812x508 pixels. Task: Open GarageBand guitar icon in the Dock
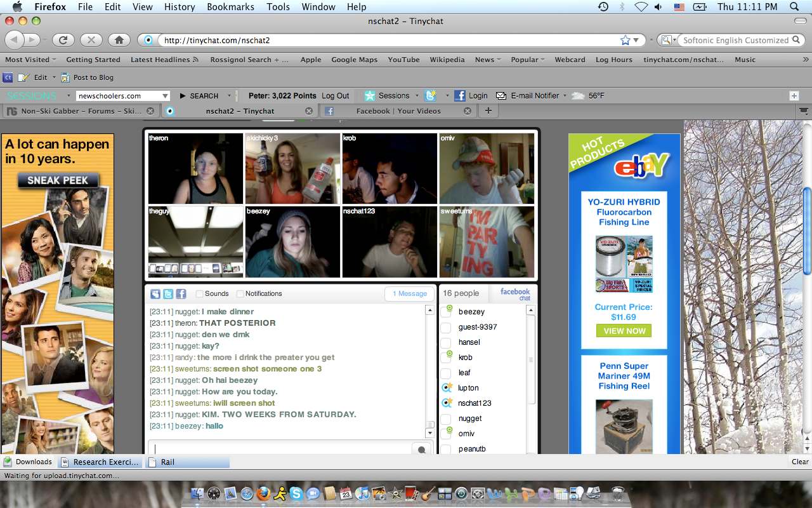[x=428, y=493]
